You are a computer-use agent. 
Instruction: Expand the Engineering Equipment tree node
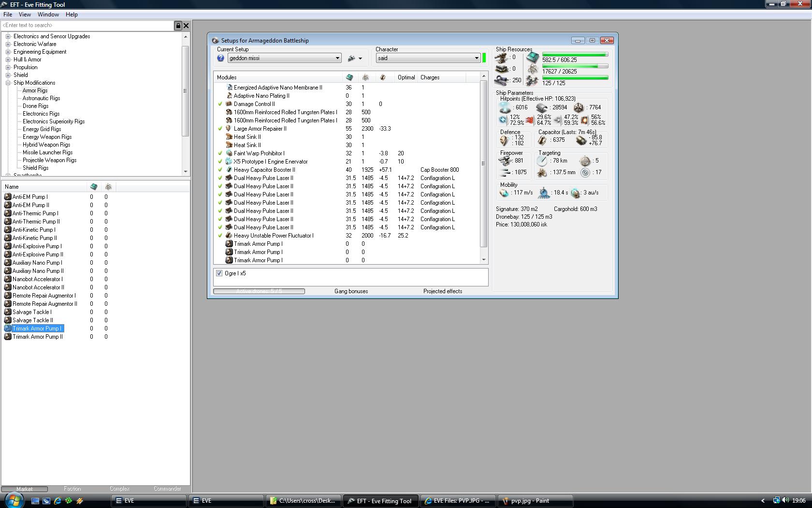point(8,52)
